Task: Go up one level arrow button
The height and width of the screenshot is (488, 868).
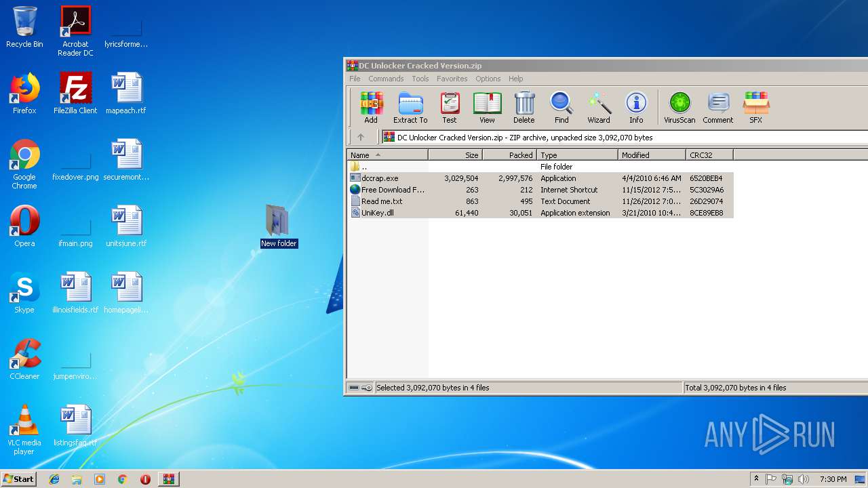Action: pyautogui.click(x=361, y=137)
